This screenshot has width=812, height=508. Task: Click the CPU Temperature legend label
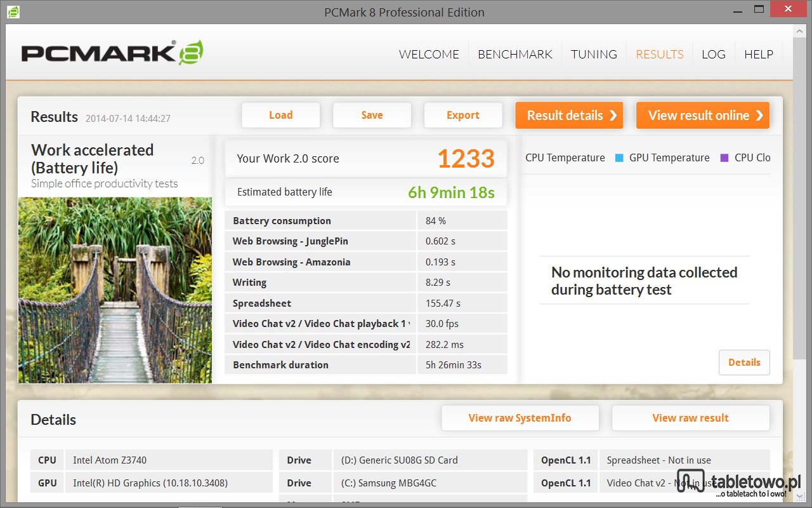(565, 157)
